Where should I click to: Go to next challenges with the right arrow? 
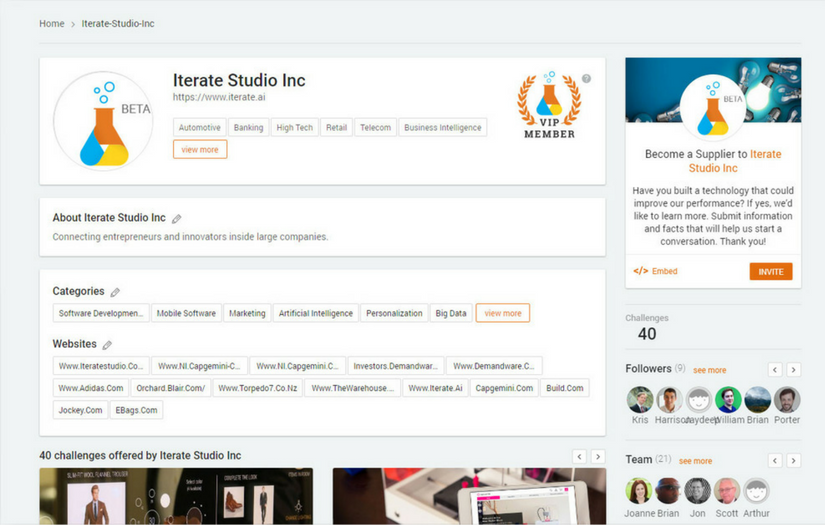pyautogui.click(x=598, y=457)
